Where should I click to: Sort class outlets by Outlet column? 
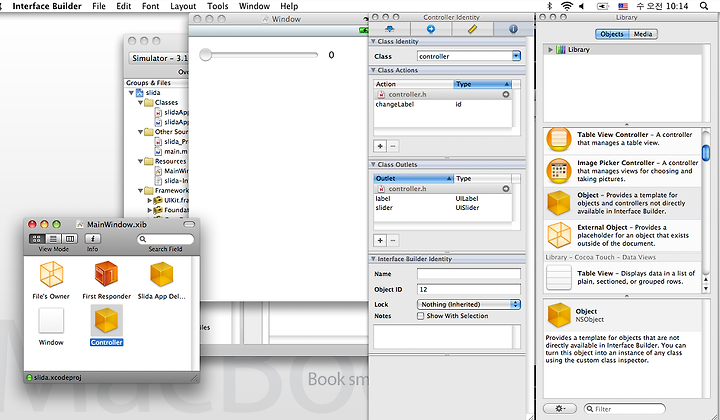coord(414,178)
